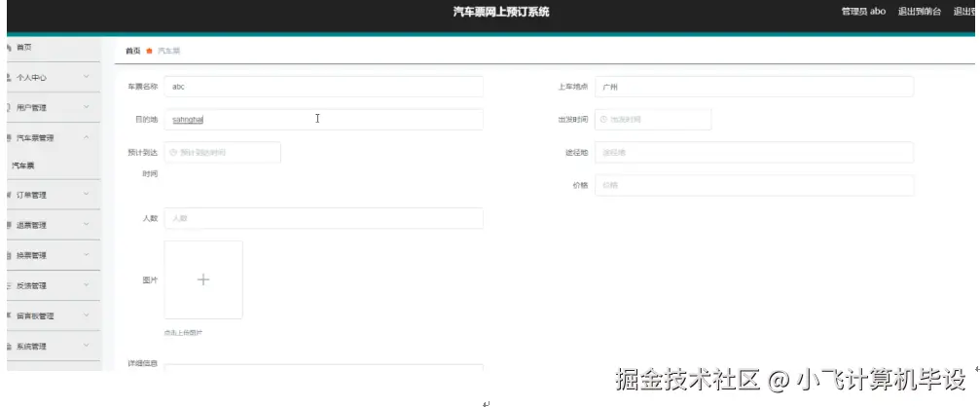Open the 个人中心 sidebar menu
980x407 pixels.
(54, 78)
